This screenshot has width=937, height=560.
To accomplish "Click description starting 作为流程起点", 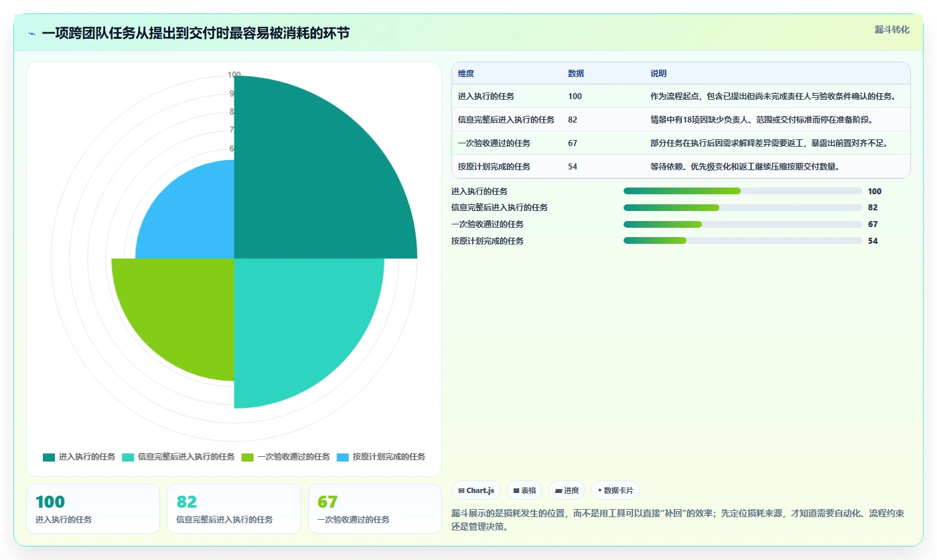I will coord(774,96).
